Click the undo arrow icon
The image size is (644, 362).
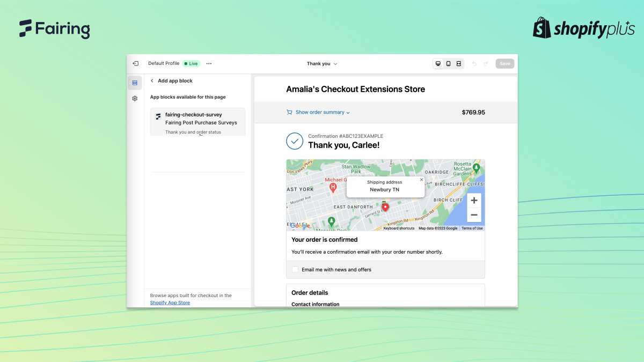click(x=474, y=63)
